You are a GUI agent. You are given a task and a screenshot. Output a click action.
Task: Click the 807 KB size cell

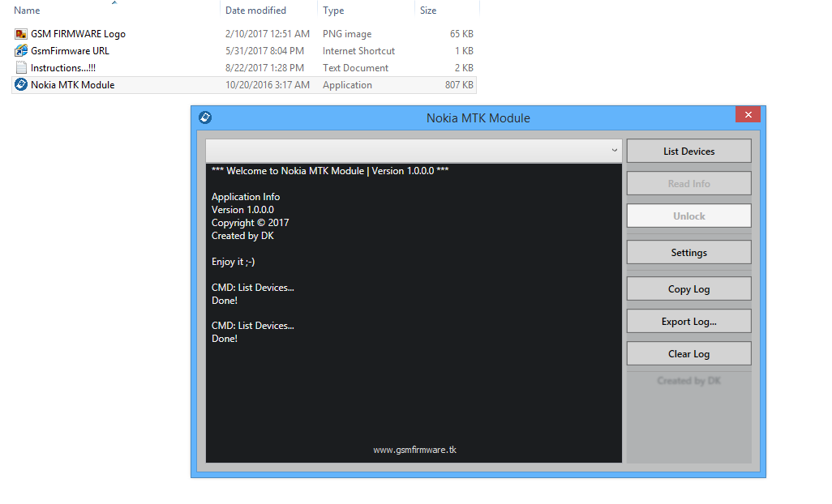459,85
